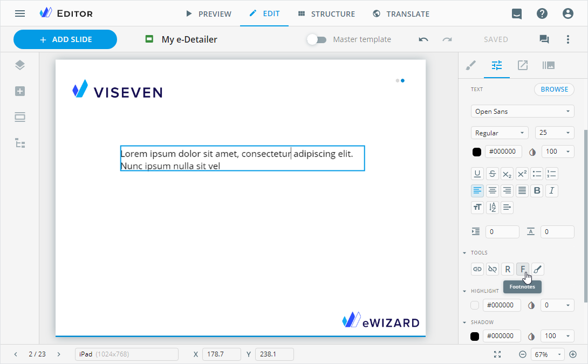Open the comments panel icon
This screenshot has width=588, height=364.
coord(544,39)
